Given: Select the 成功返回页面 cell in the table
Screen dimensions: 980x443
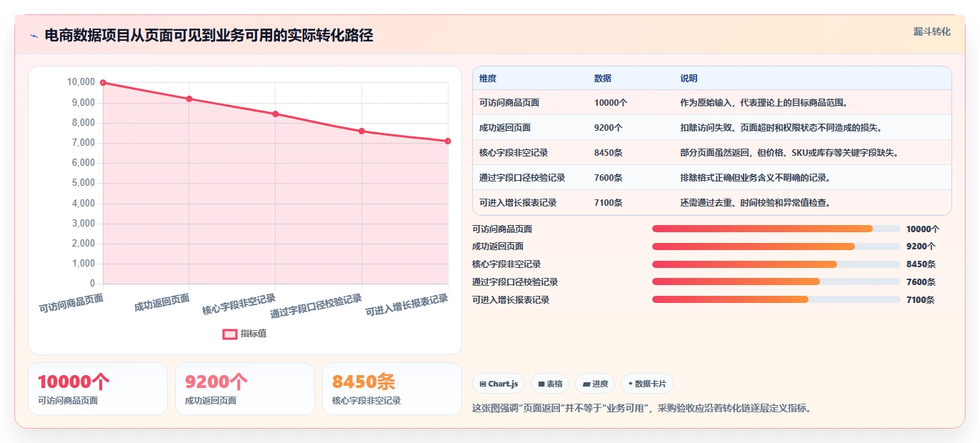Looking at the screenshot, I should (x=505, y=128).
